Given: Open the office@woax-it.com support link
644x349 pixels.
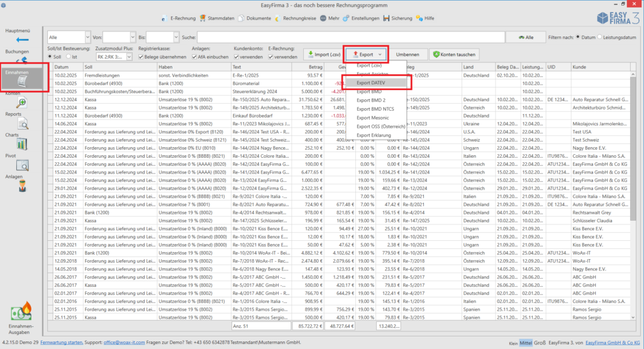Looking at the screenshot, I should click(124, 342).
